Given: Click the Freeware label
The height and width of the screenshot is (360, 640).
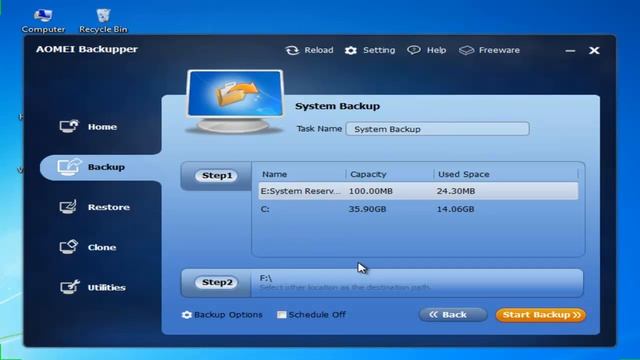Looking at the screenshot, I should (499, 50).
